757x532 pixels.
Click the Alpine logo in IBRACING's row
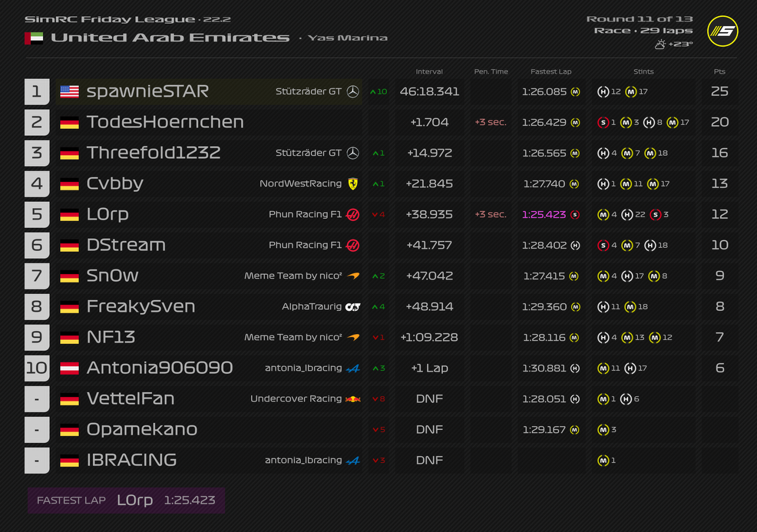[x=352, y=460]
